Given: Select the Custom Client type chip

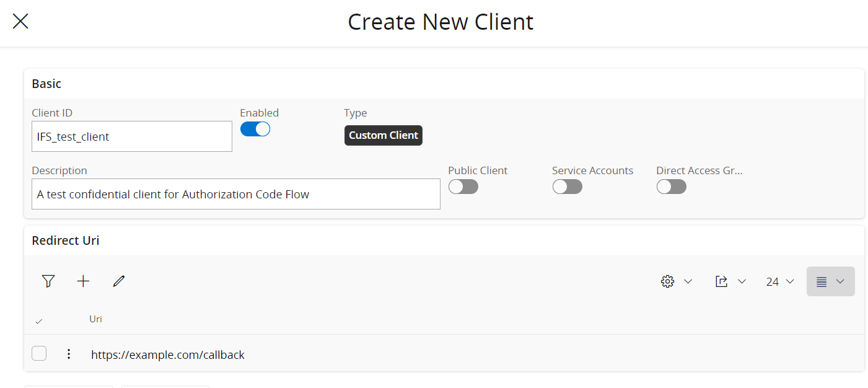Looking at the screenshot, I should pyautogui.click(x=383, y=135).
